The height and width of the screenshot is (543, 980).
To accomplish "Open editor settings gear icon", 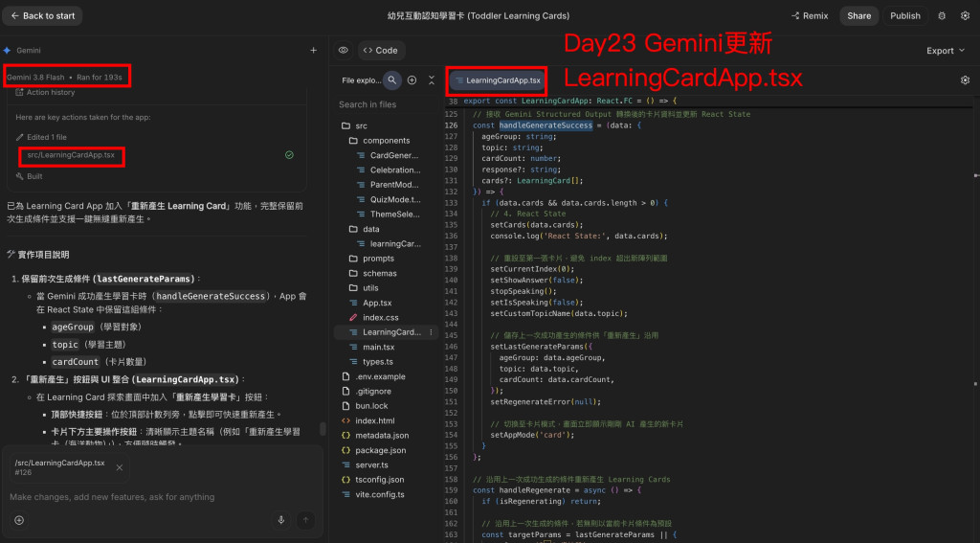I will (x=965, y=80).
